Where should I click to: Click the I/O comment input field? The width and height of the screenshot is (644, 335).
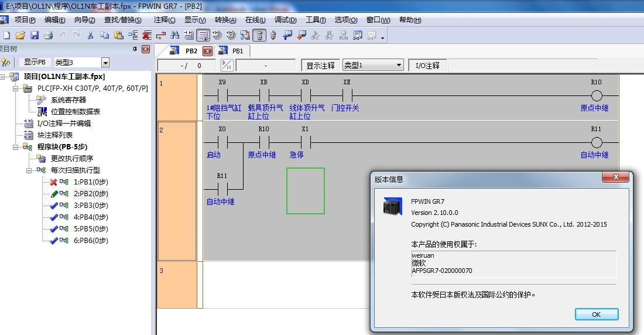tap(523, 66)
